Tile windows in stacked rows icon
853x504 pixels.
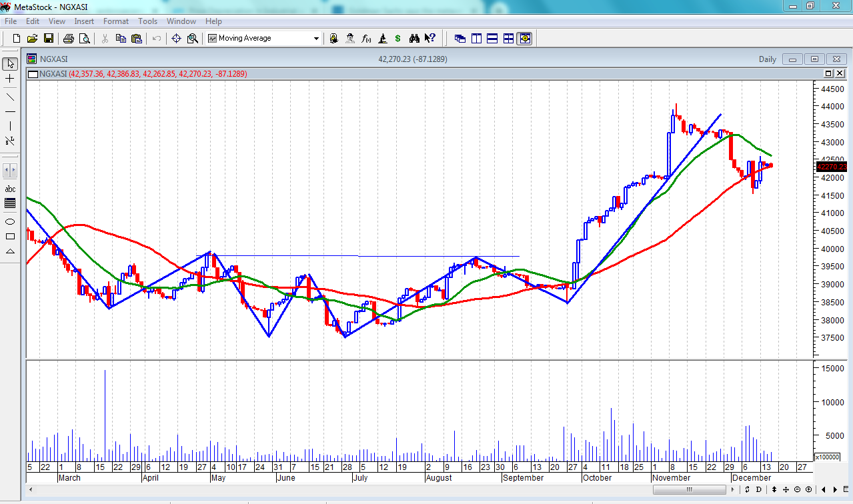click(492, 39)
